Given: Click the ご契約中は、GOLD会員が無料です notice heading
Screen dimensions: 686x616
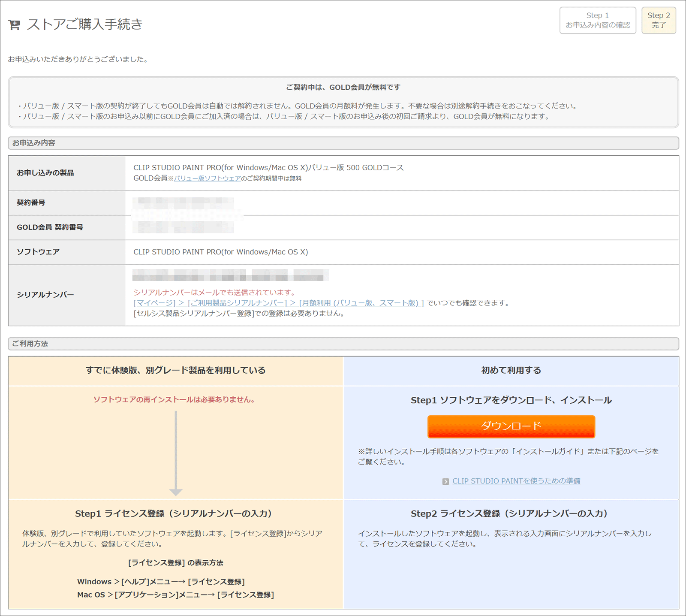Looking at the screenshot, I should tap(343, 87).
